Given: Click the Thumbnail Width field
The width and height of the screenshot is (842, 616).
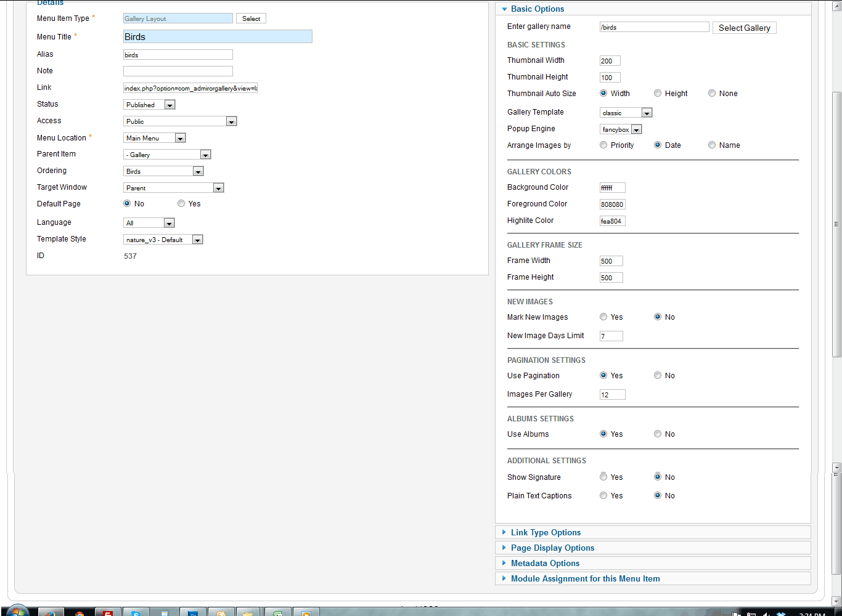Looking at the screenshot, I should 610,61.
